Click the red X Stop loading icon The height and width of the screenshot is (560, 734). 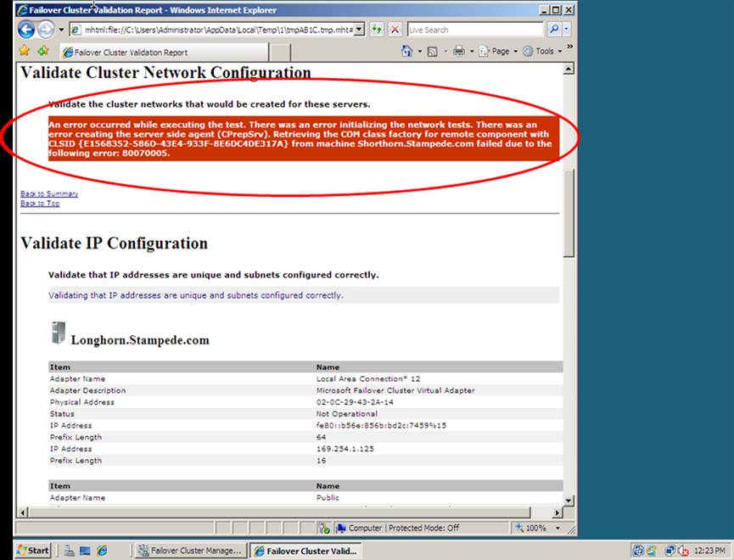click(x=395, y=30)
